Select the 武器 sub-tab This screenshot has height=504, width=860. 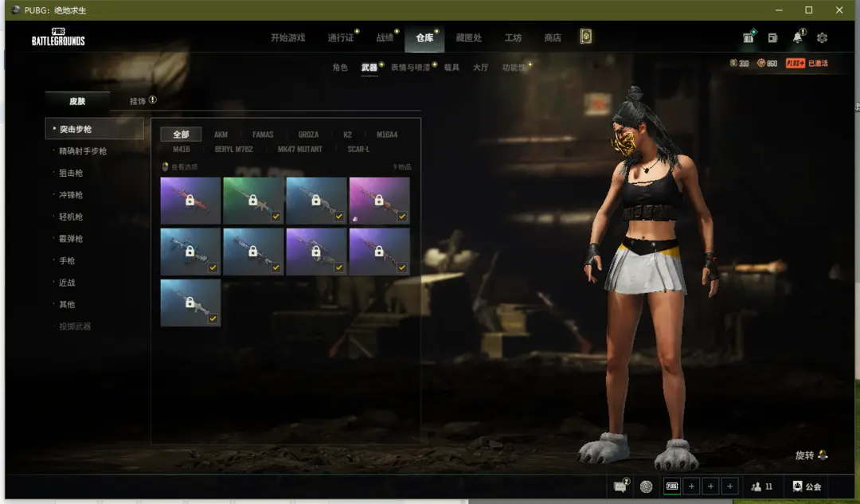point(369,67)
